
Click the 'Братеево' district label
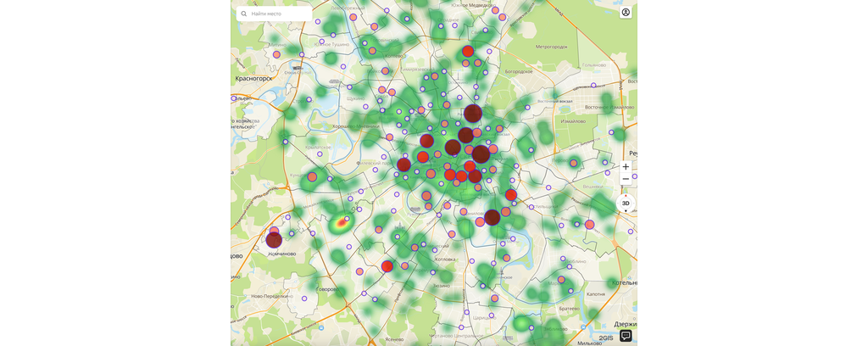pos(569,308)
